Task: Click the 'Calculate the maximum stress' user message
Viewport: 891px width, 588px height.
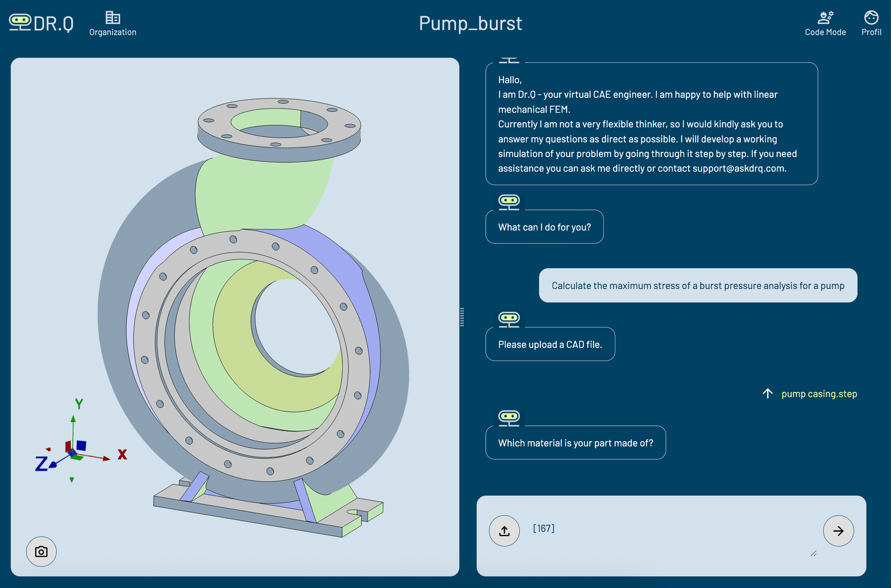Action: pos(697,286)
